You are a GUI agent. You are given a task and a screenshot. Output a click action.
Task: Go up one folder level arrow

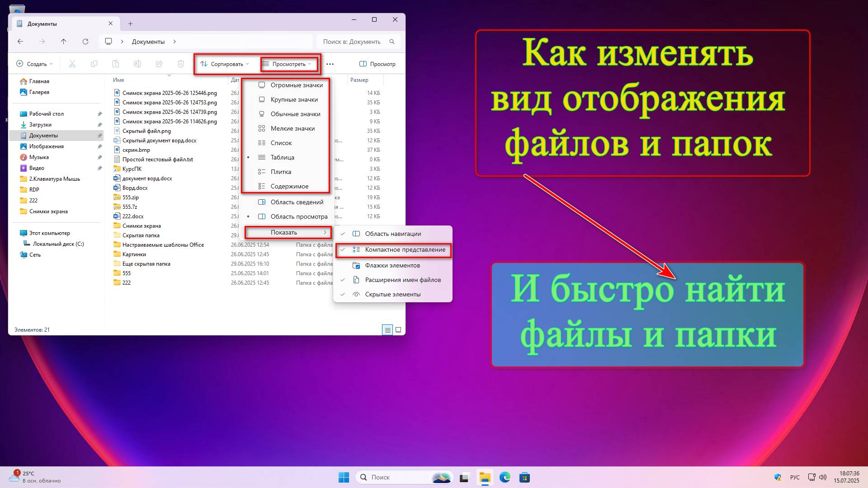64,42
